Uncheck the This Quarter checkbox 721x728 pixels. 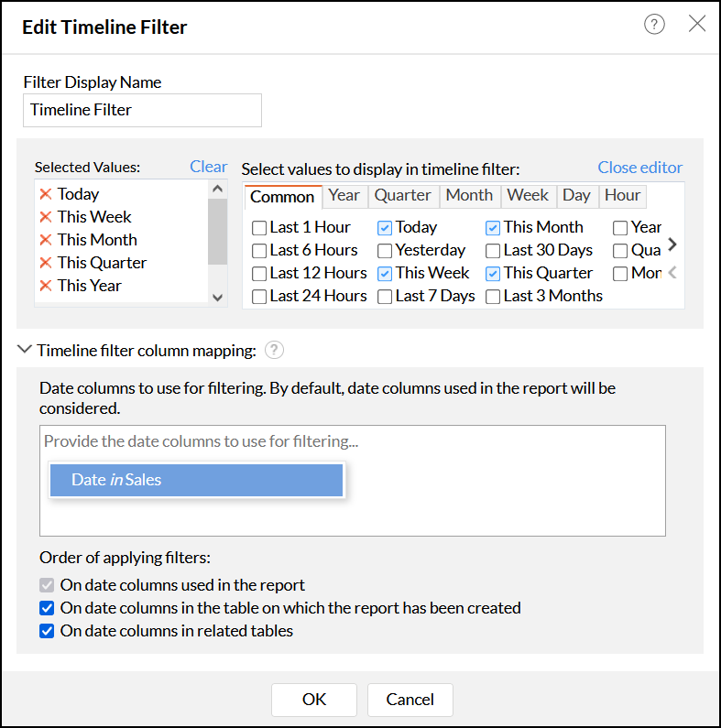pyautogui.click(x=493, y=274)
